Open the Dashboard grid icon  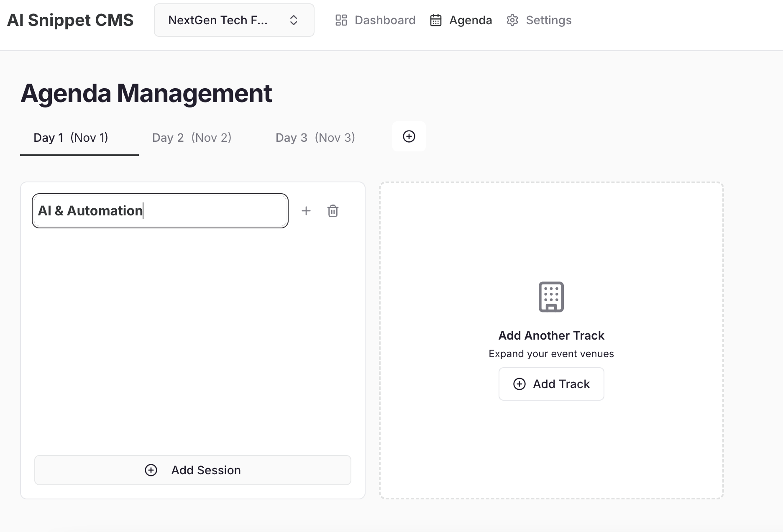tap(341, 20)
